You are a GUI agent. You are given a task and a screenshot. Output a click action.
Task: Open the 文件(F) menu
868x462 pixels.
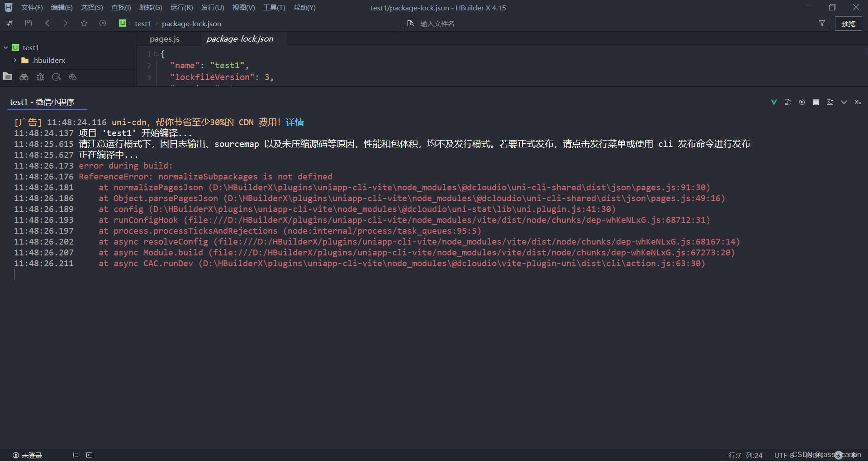(32, 8)
